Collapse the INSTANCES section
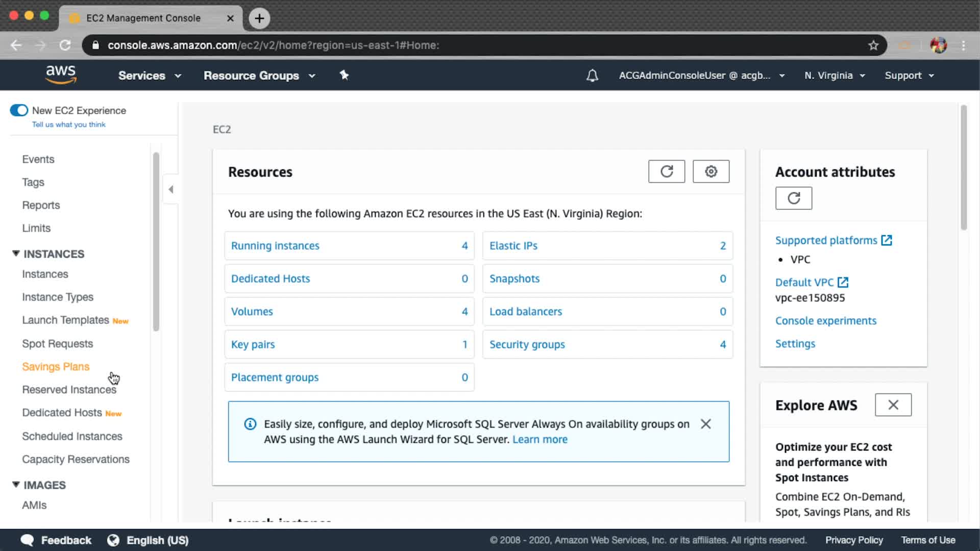The height and width of the screenshot is (551, 980). 16,254
